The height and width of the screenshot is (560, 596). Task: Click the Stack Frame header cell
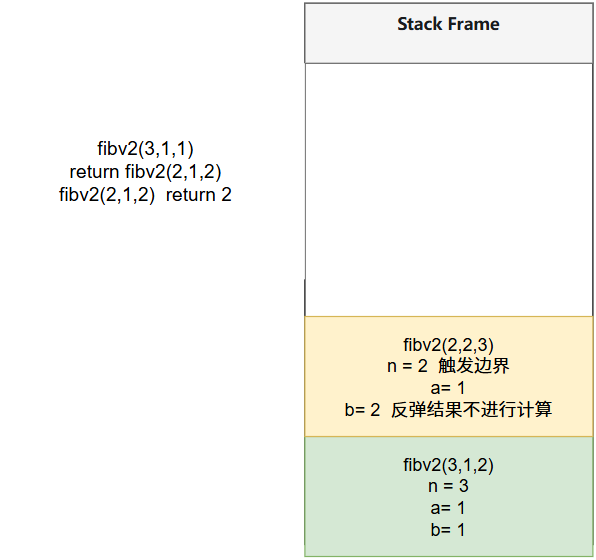tap(449, 33)
